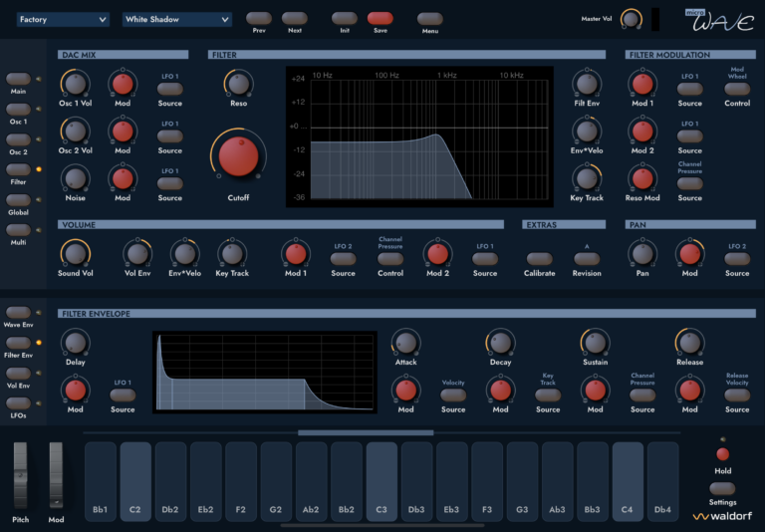The width and height of the screenshot is (765, 532).
Task: Click the red Cutoff knob in Filter
Action: click(x=237, y=157)
